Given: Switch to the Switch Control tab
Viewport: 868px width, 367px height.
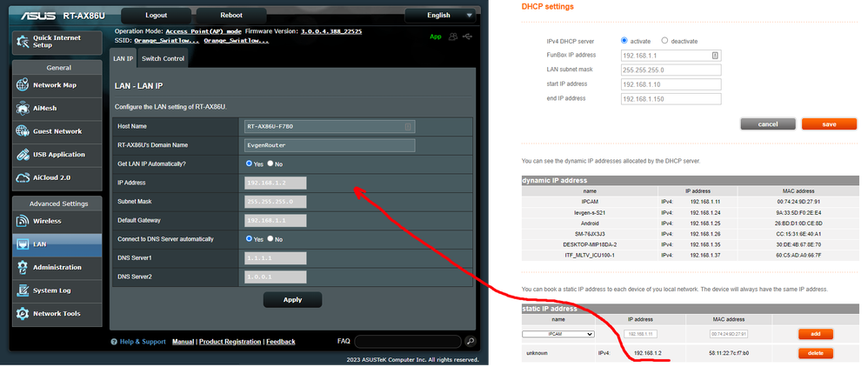Looking at the screenshot, I should [163, 58].
